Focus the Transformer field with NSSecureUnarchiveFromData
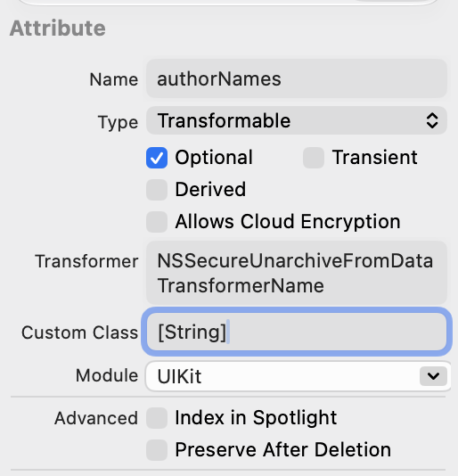458x476 pixels. (x=297, y=273)
